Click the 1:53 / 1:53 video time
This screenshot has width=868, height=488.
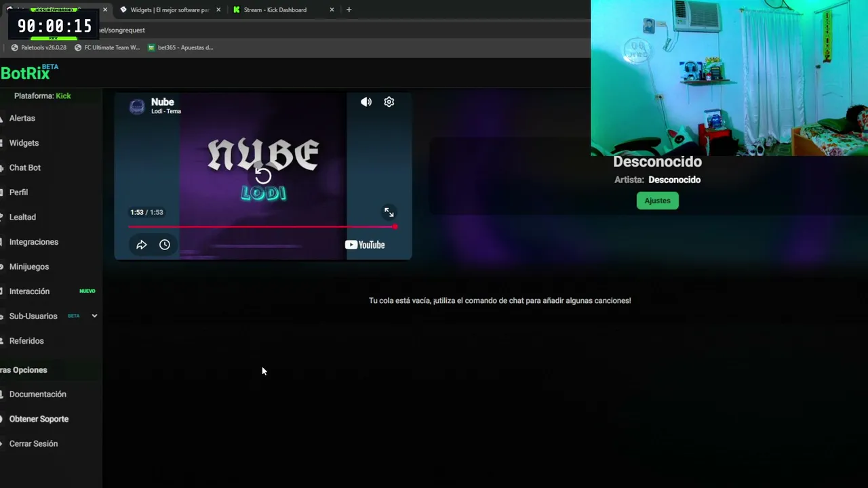[x=146, y=212]
